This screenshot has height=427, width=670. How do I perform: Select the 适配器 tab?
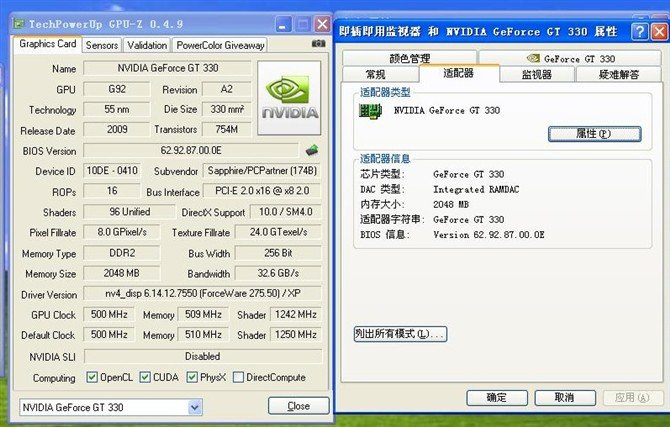tap(459, 73)
